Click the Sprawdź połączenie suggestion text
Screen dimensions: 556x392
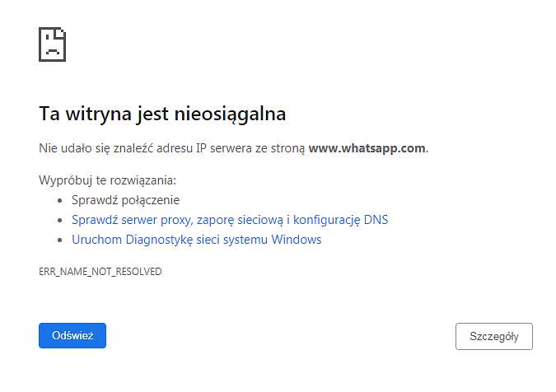pyautogui.click(x=125, y=200)
